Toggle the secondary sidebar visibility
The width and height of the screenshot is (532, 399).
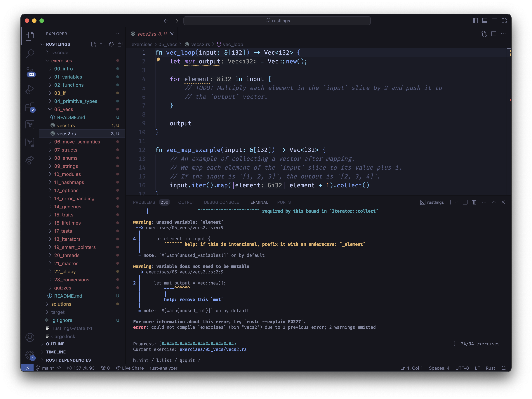pyautogui.click(x=494, y=21)
